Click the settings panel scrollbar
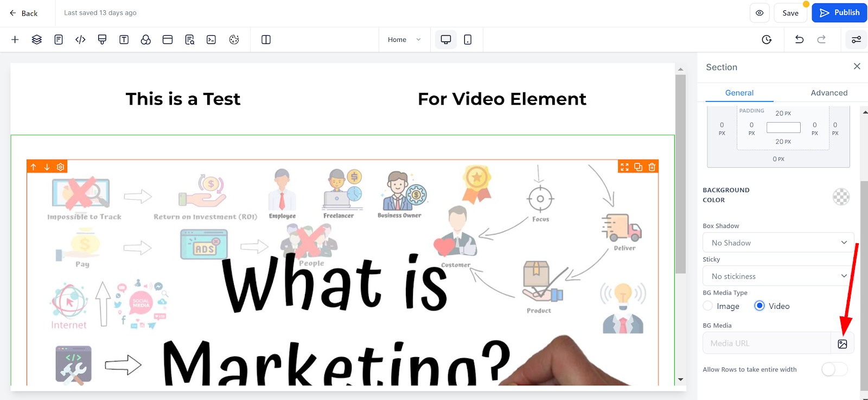 tap(864, 285)
